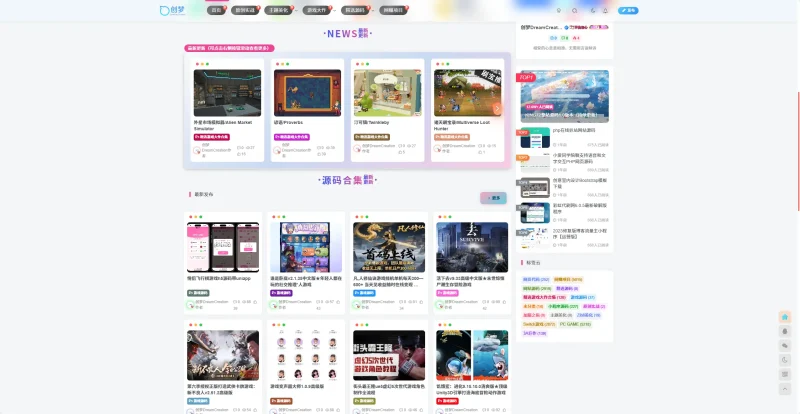Open the Multiverse Loot Hunter thumbnail
Viewport: 800px width, 414px height.
pos(467,93)
